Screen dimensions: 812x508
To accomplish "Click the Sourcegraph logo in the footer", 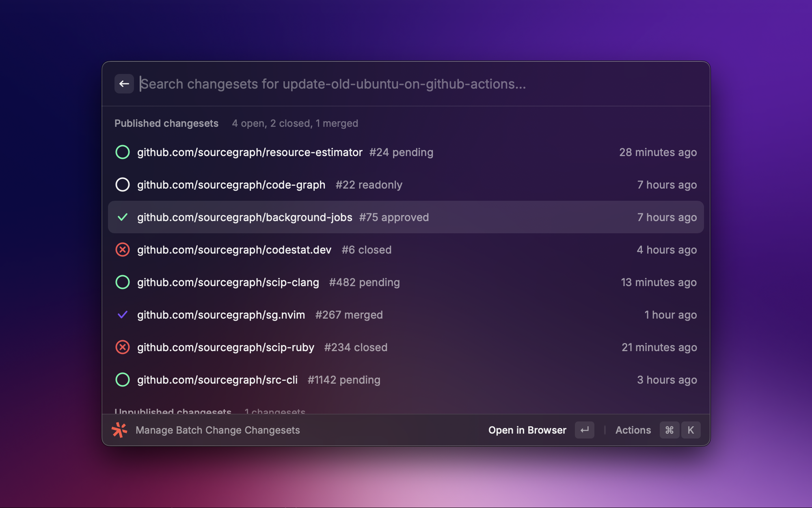I will (119, 430).
